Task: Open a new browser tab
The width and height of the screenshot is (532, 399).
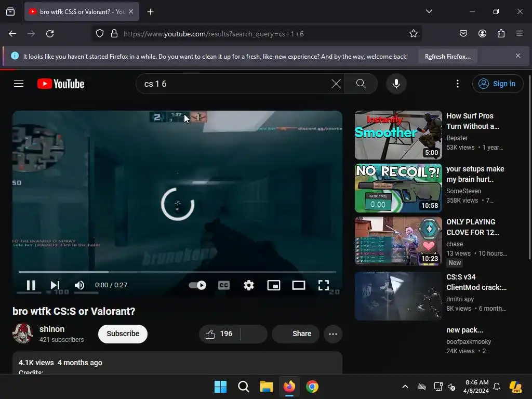Action: (x=151, y=12)
